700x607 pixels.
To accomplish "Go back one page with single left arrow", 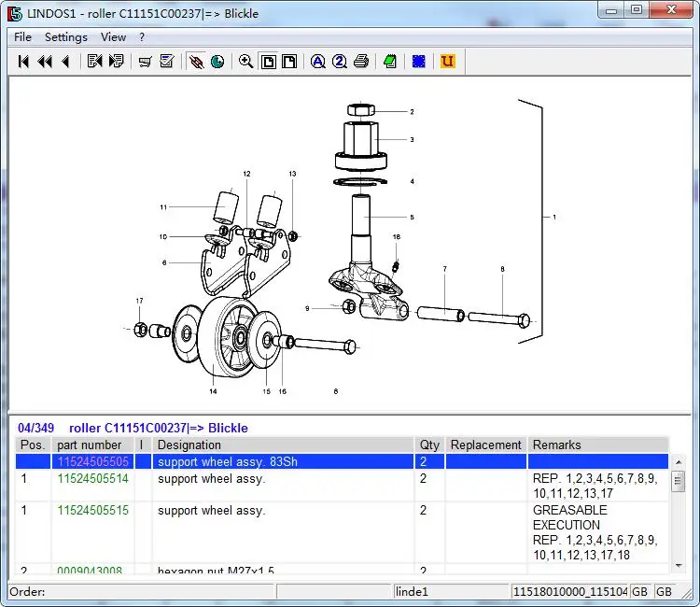I will click(x=66, y=62).
